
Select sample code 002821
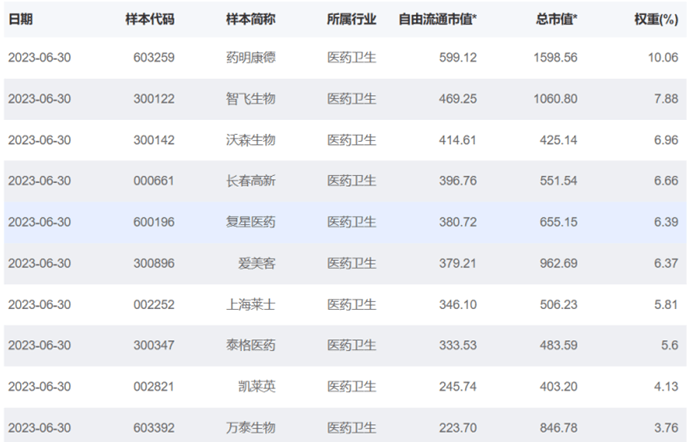tap(154, 386)
